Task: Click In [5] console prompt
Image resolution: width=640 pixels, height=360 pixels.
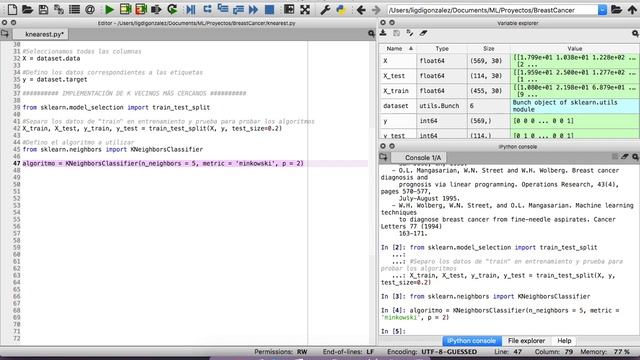Action: click(393, 331)
